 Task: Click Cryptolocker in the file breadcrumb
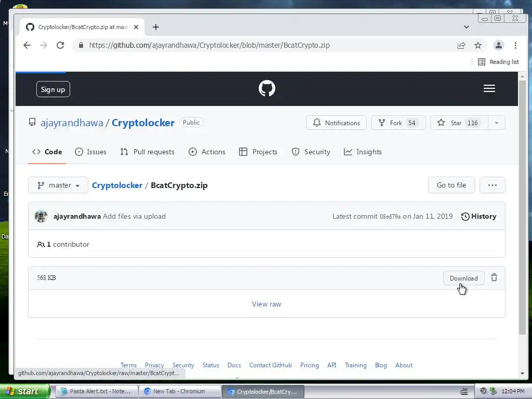coord(117,185)
